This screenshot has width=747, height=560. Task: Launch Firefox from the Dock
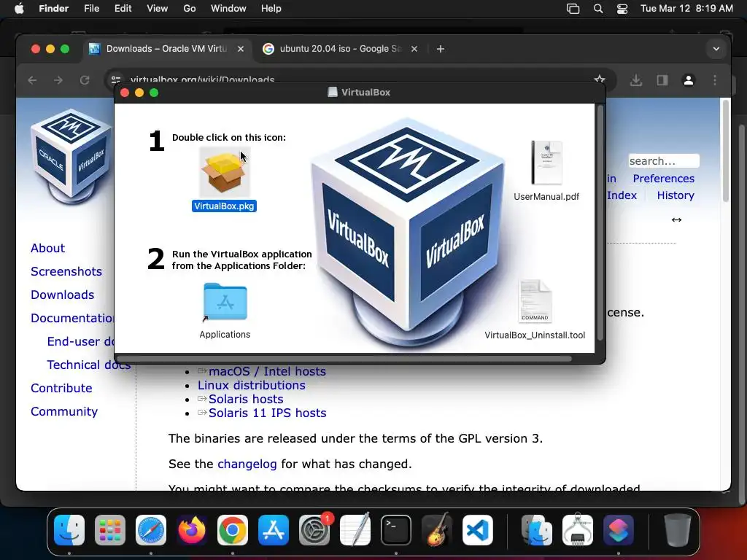coord(192,530)
